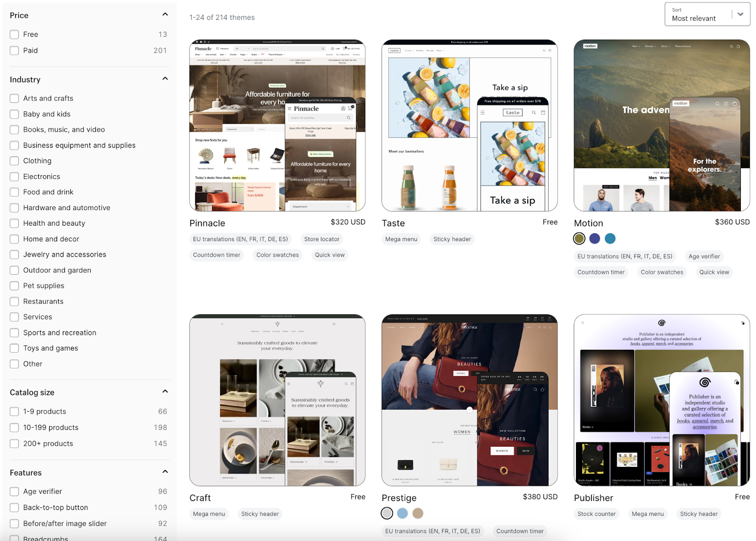Select Prestige's tan color swatch
Viewport: 756px width, 541px height.
pos(418,513)
